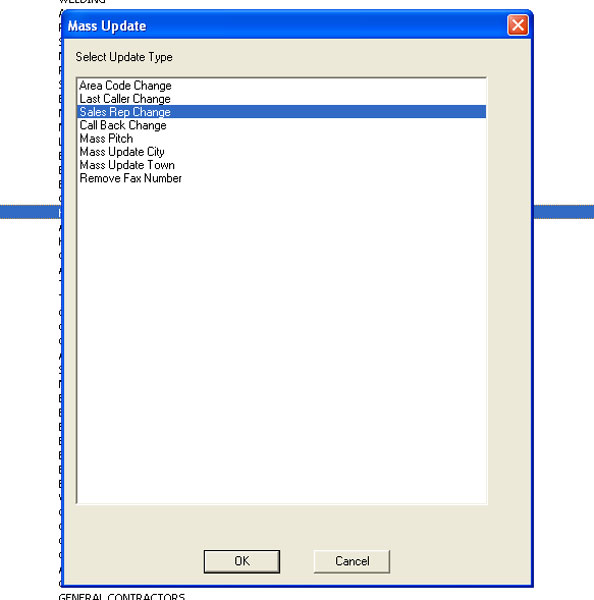Click the Cancel button
The image size is (594, 600).
(x=352, y=561)
